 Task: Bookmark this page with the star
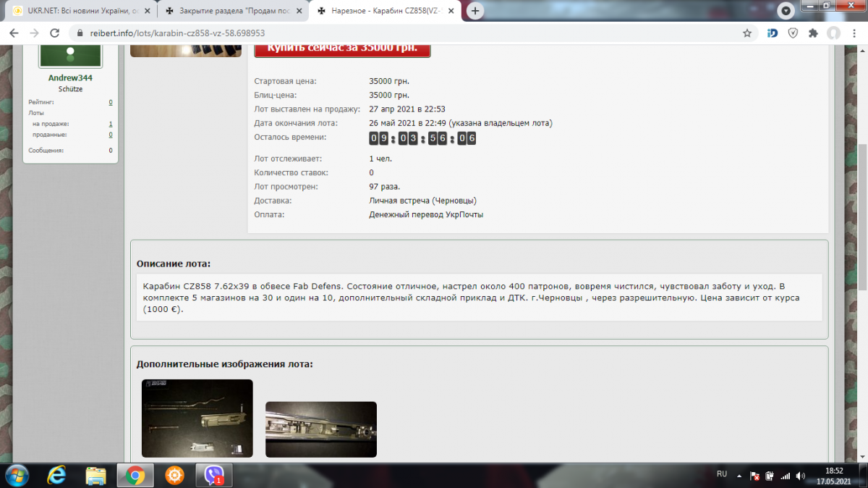pyautogui.click(x=747, y=33)
